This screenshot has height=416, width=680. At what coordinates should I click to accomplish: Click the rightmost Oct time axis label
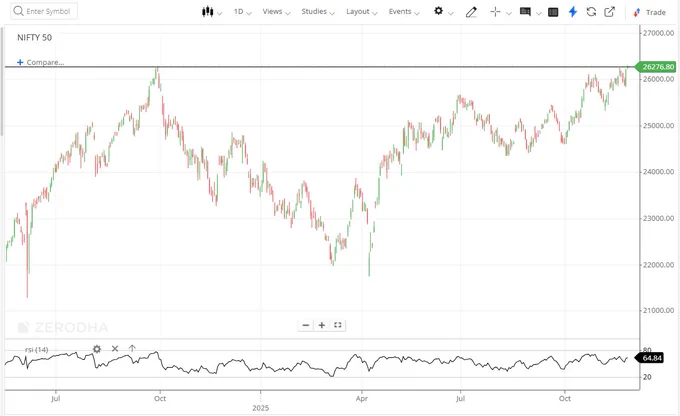click(565, 398)
